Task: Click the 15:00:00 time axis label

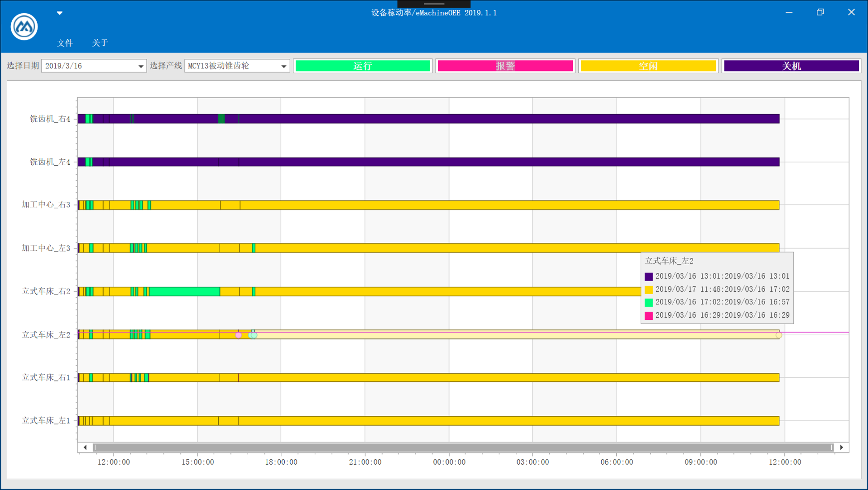Action: pos(198,462)
